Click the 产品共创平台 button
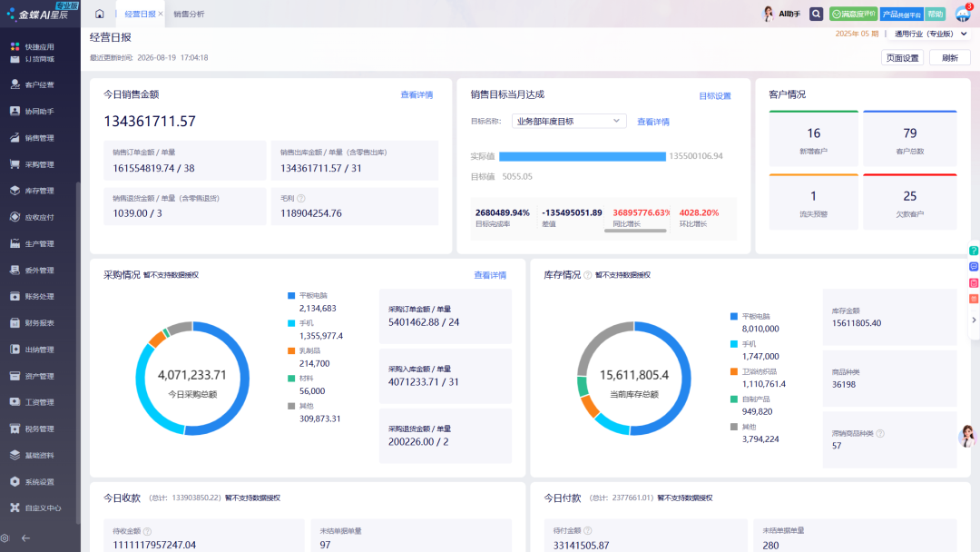980x552 pixels. tap(901, 14)
